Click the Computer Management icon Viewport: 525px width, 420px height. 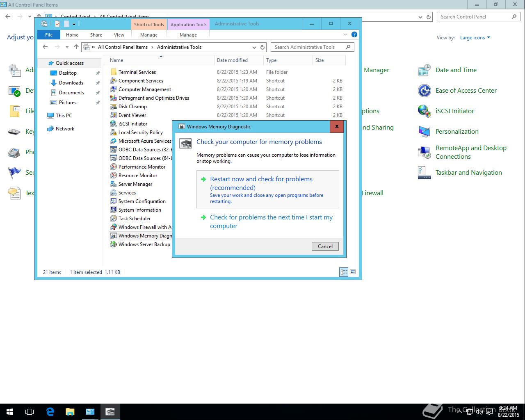point(114,89)
